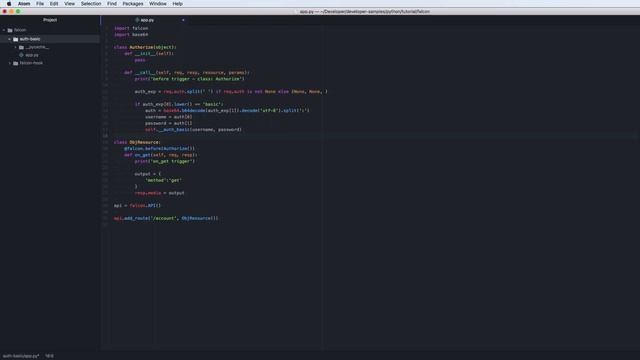Click the falcon-hook folder icon

tap(16, 63)
